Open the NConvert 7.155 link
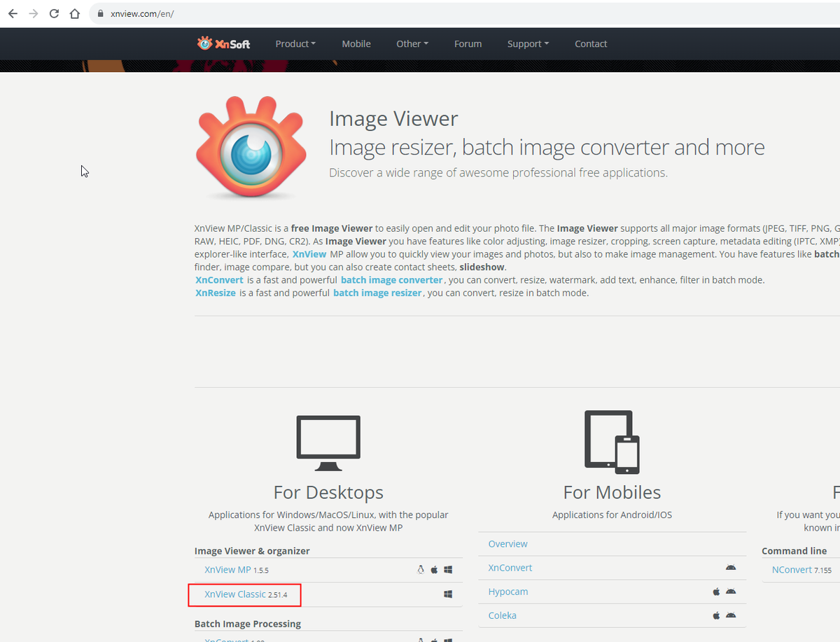840x642 pixels. click(x=801, y=570)
